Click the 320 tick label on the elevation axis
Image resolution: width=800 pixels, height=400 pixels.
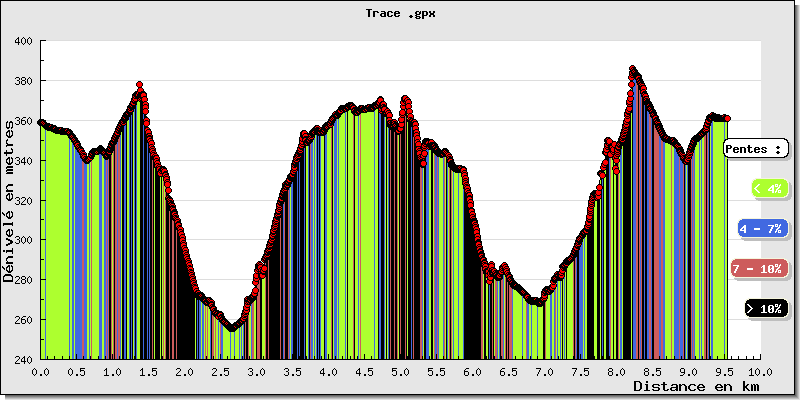click(x=24, y=200)
